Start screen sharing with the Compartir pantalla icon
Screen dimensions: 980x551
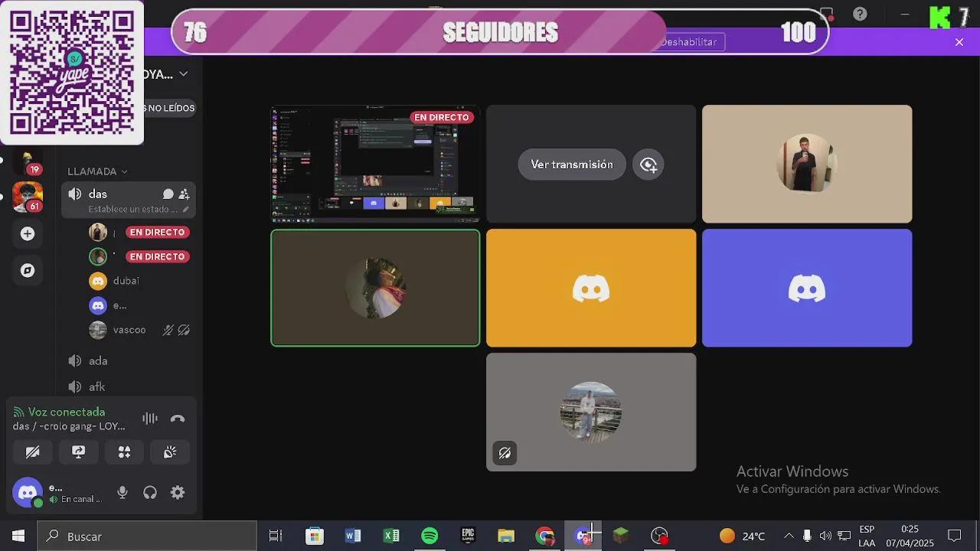tap(78, 452)
